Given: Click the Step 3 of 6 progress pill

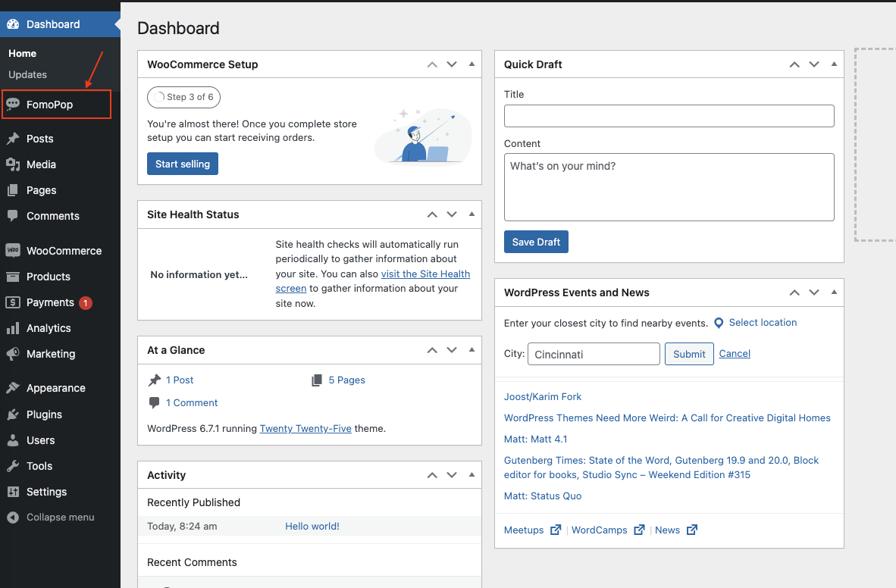Looking at the screenshot, I should click(183, 97).
